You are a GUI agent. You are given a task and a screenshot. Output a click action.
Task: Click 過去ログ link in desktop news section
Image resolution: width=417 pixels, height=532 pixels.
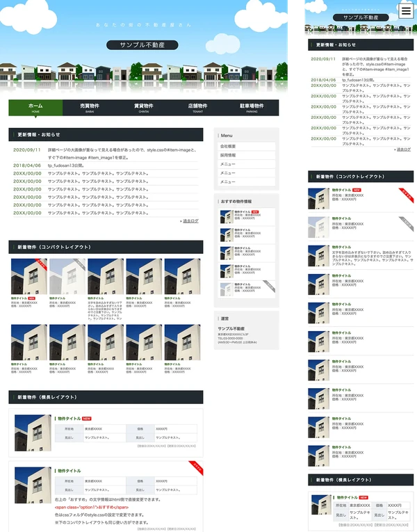pos(190,221)
